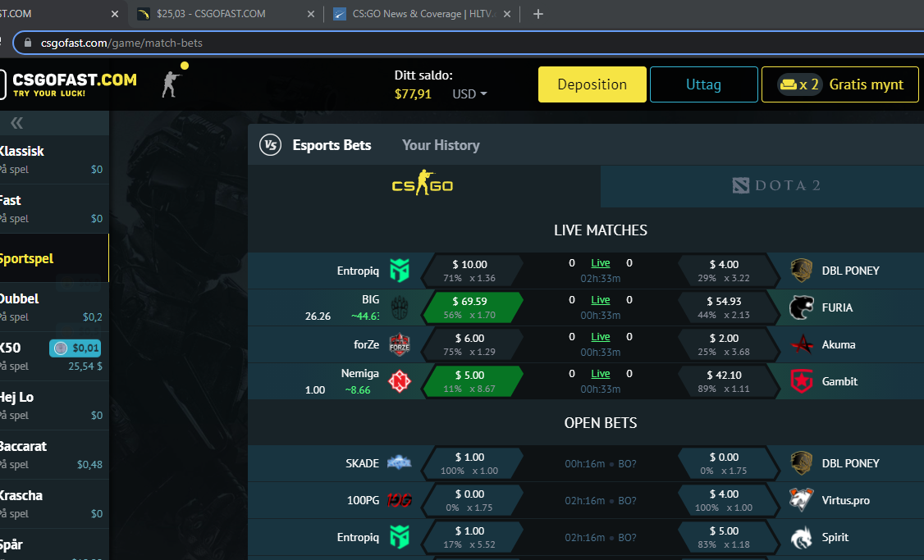Click the site padlock icon
The width and height of the screenshot is (924, 560).
point(27,43)
